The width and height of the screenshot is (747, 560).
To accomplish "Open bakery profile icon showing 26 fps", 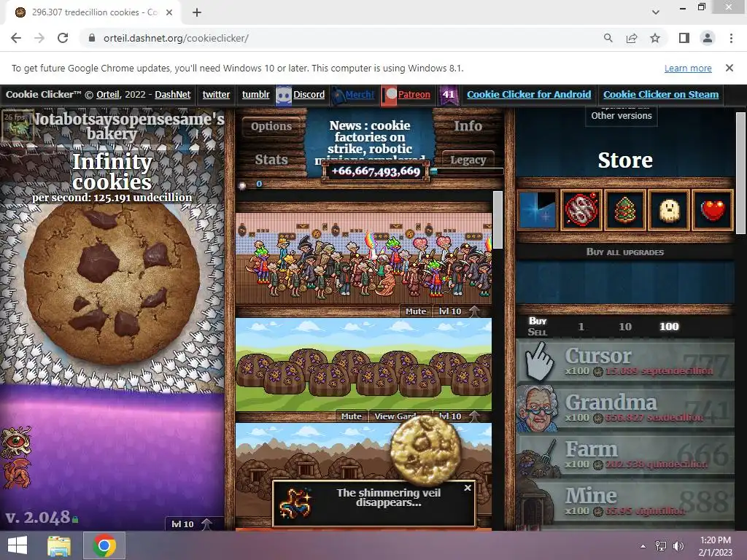I will (x=18, y=125).
